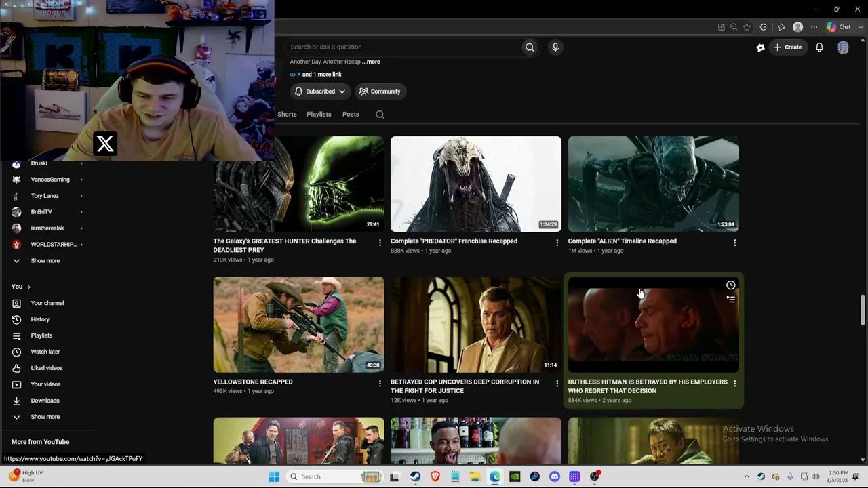Add hovered hitman video to Watch later
Image resolution: width=868 pixels, height=488 pixels.
click(x=730, y=285)
